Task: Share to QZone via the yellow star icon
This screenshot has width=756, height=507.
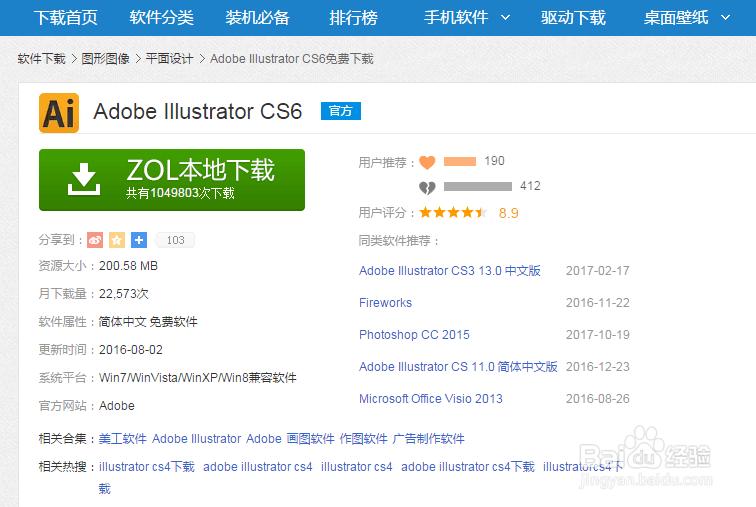Action: tap(117, 240)
